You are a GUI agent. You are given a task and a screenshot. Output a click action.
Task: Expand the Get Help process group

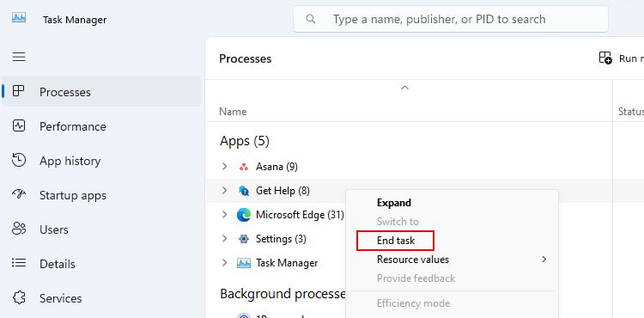click(x=224, y=190)
